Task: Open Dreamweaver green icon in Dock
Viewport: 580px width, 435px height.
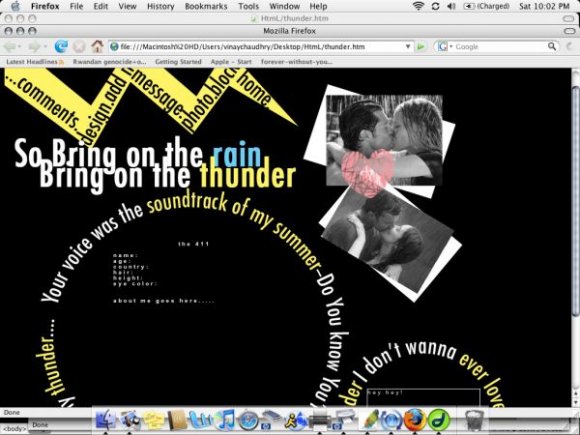Action: coord(438,420)
